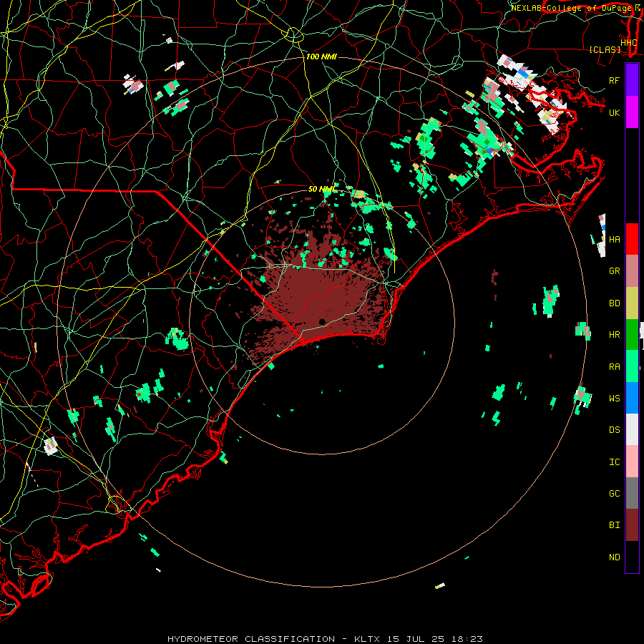
Task: Click the KLTX station identifier
Action: point(367,639)
